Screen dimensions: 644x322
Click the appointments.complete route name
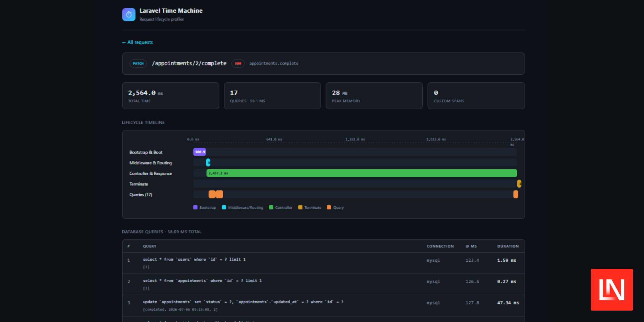tap(274, 63)
